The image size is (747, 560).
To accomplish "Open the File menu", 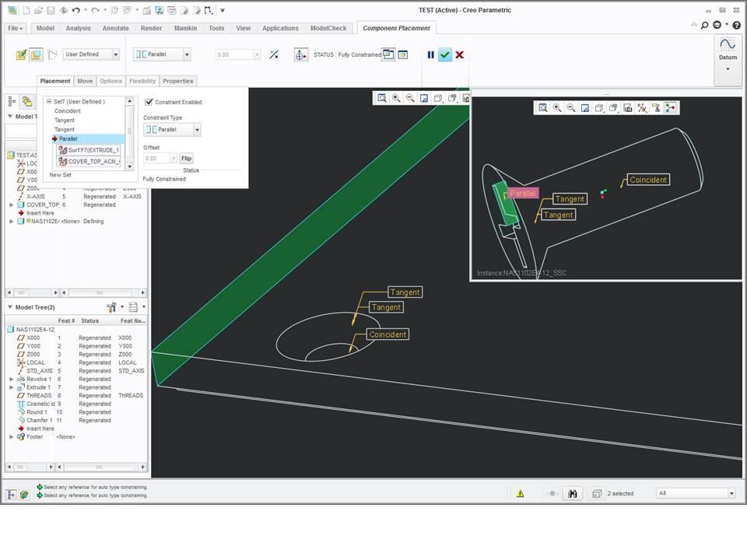I will point(16,28).
